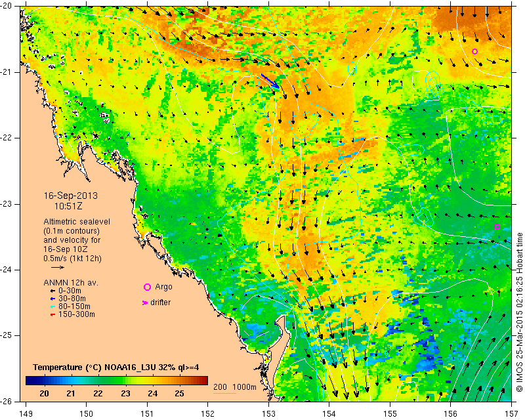
Task: Click the '80-150m' depth label
Action: click(x=74, y=306)
